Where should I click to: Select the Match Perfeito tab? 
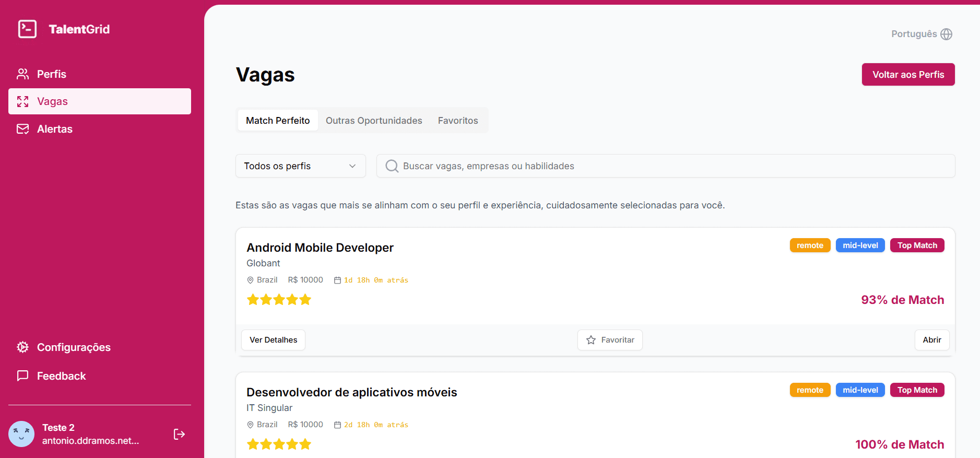tap(278, 121)
